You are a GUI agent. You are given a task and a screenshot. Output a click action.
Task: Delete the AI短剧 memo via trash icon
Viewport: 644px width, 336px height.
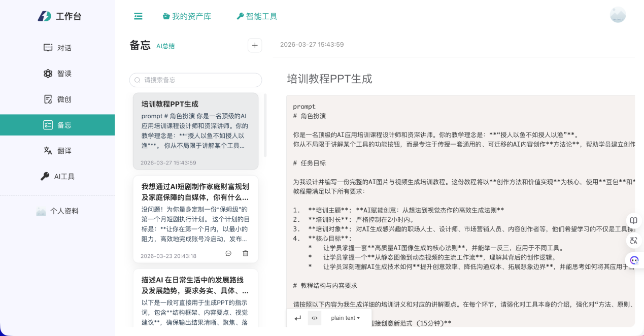[245, 253]
